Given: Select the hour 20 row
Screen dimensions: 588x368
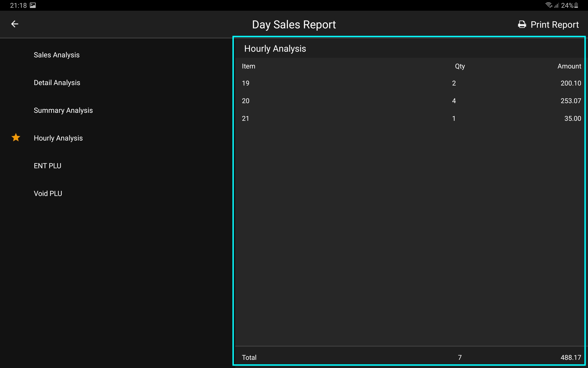Looking at the screenshot, I should (411, 101).
